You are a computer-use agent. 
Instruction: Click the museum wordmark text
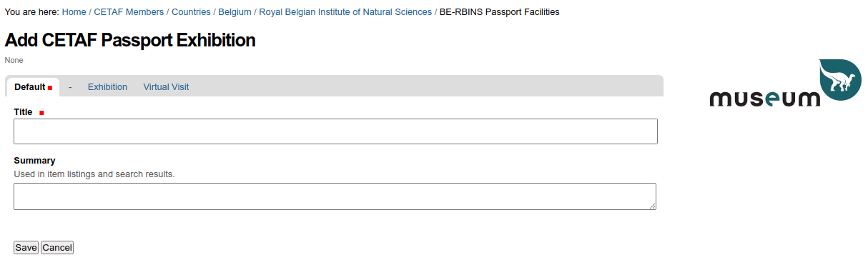point(764,99)
